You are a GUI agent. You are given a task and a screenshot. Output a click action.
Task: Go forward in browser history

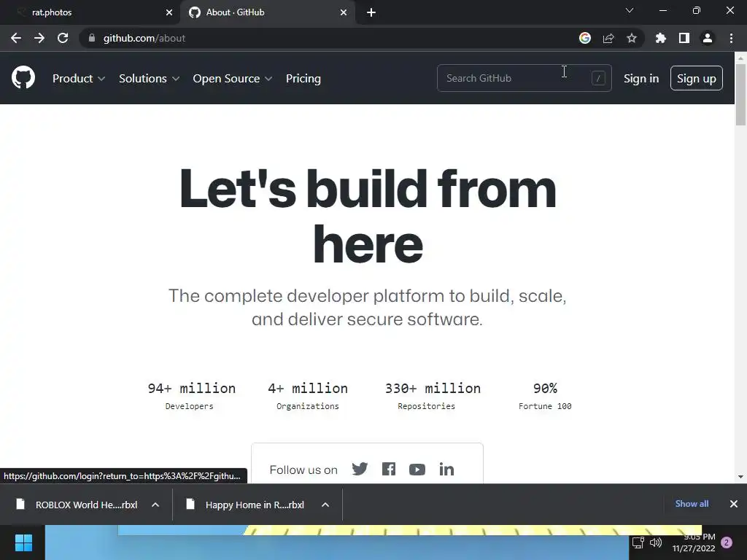pyautogui.click(x=39, y=38)
